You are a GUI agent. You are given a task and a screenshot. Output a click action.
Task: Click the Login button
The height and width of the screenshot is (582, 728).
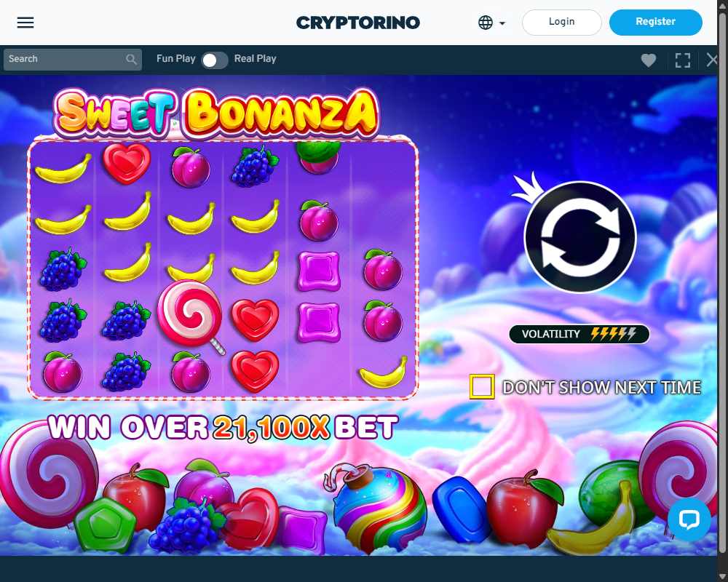pyautogui.click(x=562, y=23)
